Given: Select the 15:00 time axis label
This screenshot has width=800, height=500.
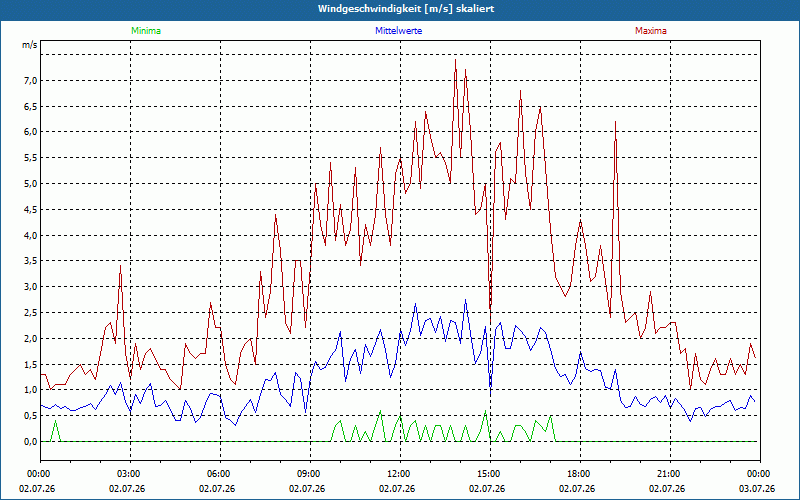Looking at the screenshot, I should coord(490,474).
